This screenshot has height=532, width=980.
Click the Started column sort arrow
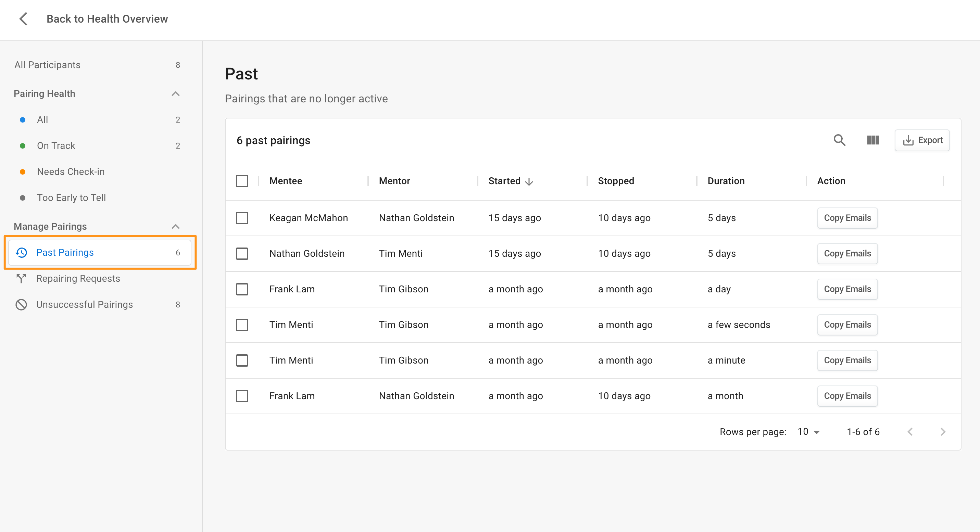pos(529,181)
